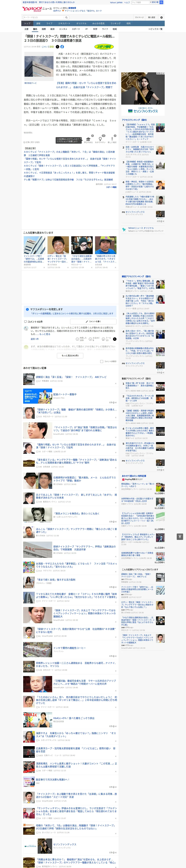Viewport: 186px width, 868px height.
Task: Click the scroll-to-top arrow button
Action: [180, 536]
